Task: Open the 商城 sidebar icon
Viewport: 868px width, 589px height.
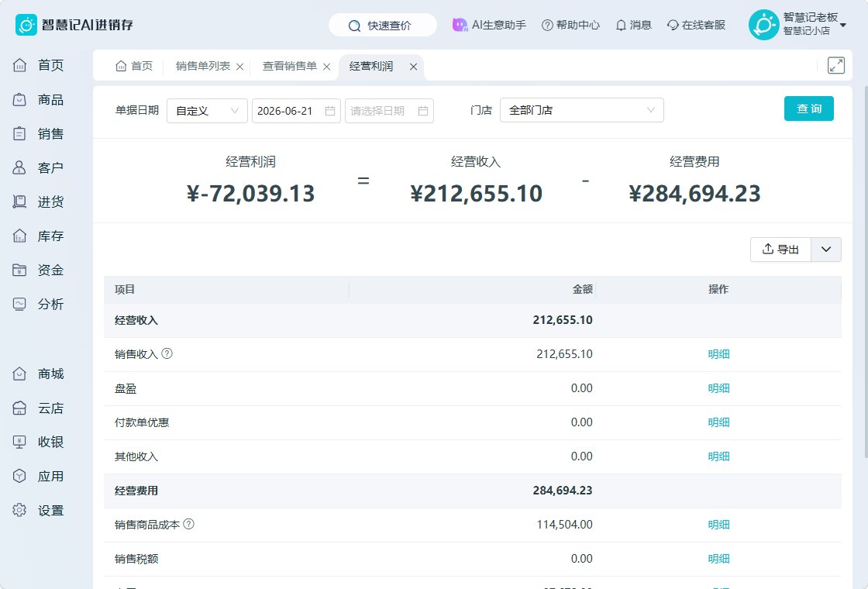Action: coord(19,374)
